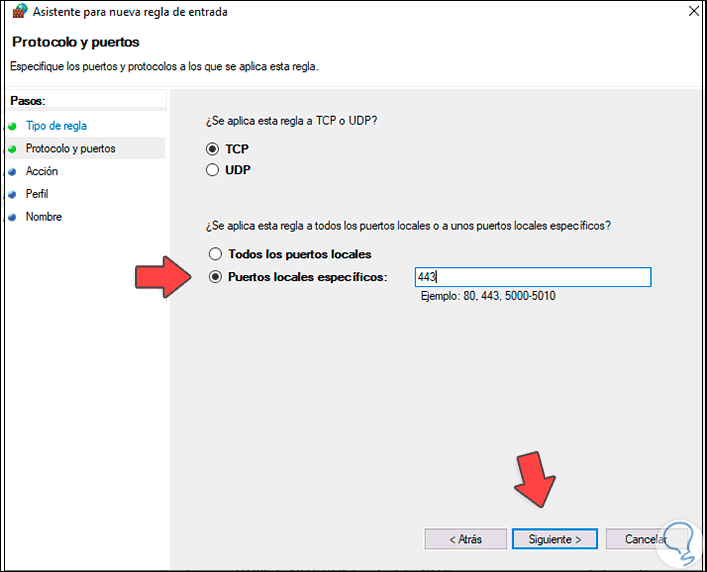The image size is (707, 572).
Task: Open the Acción step
Action: [42, 172]
